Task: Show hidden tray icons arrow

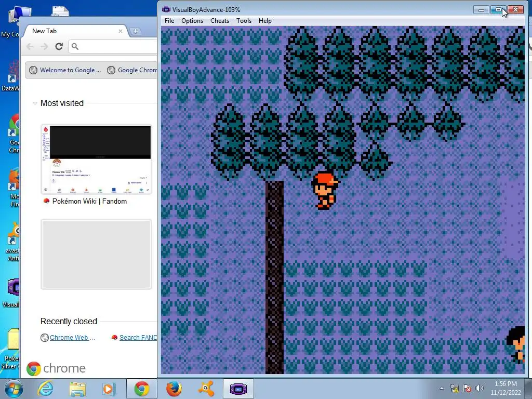Action: click(442, 389)
